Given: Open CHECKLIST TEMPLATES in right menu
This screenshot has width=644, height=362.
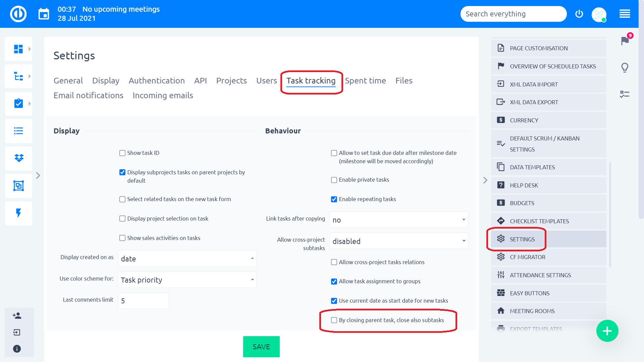Looking at the screenshot, I should click(539, 221).
